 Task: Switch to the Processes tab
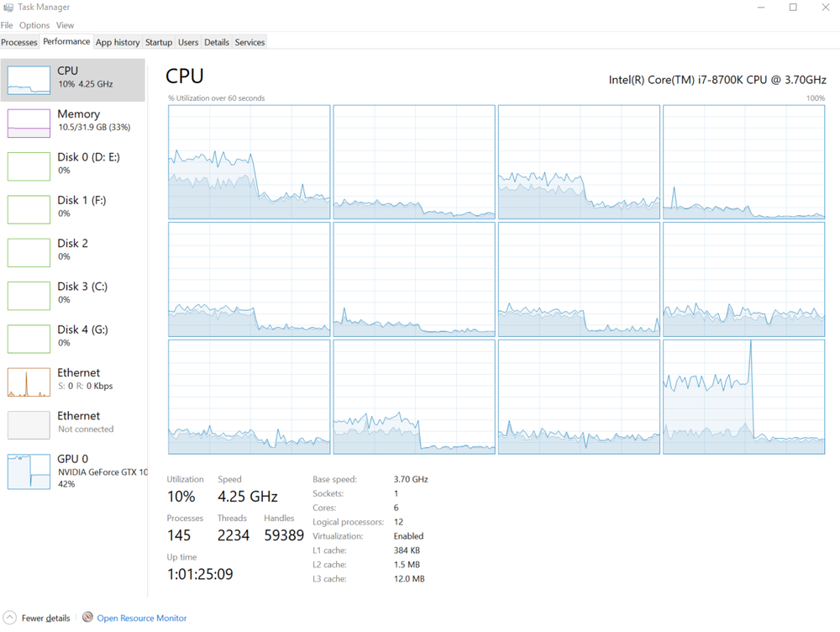pyautogui.click(x=19, y=42)
